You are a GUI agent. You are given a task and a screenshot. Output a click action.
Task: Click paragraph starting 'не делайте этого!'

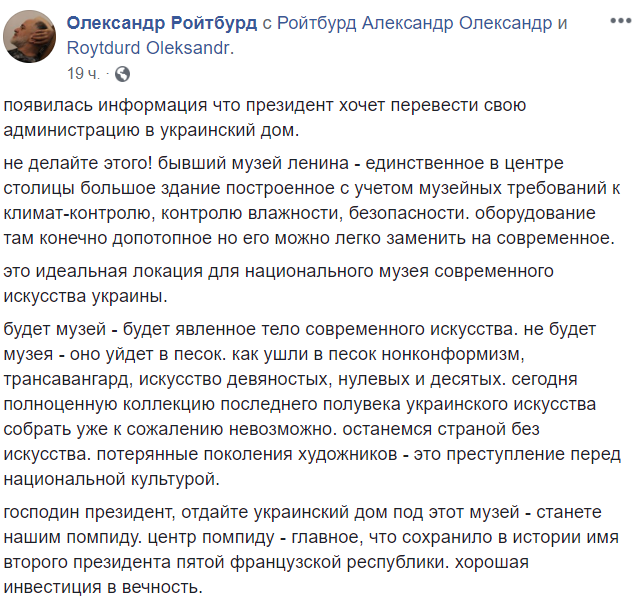pos(312,201)
